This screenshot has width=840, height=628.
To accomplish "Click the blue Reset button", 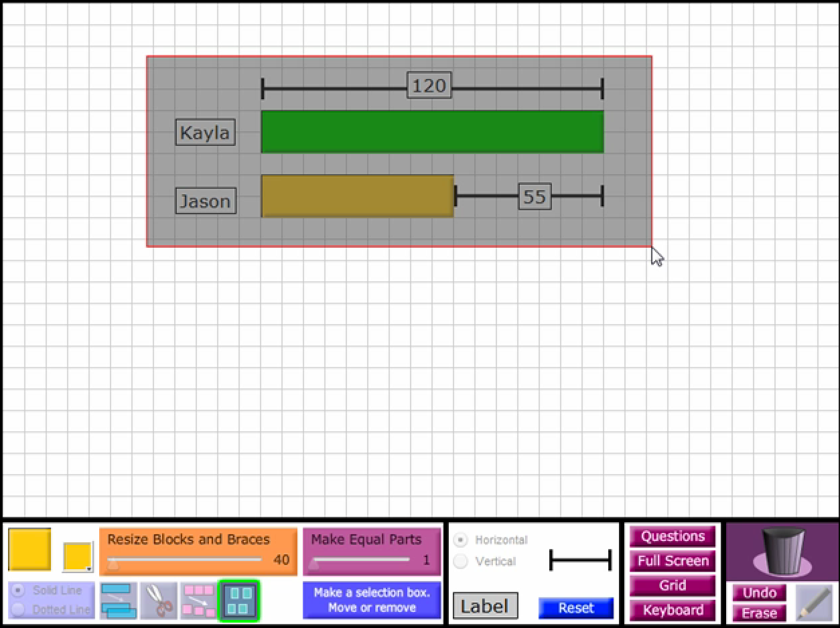I will (576, 608).
